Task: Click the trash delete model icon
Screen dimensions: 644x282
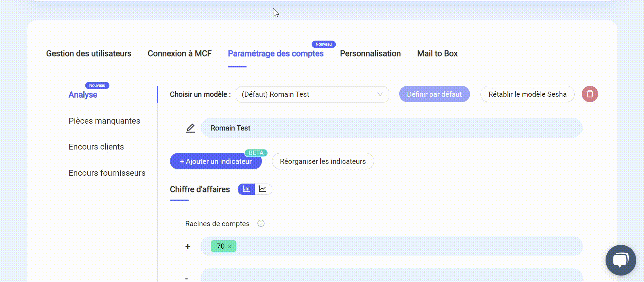Action: [590, 94]
